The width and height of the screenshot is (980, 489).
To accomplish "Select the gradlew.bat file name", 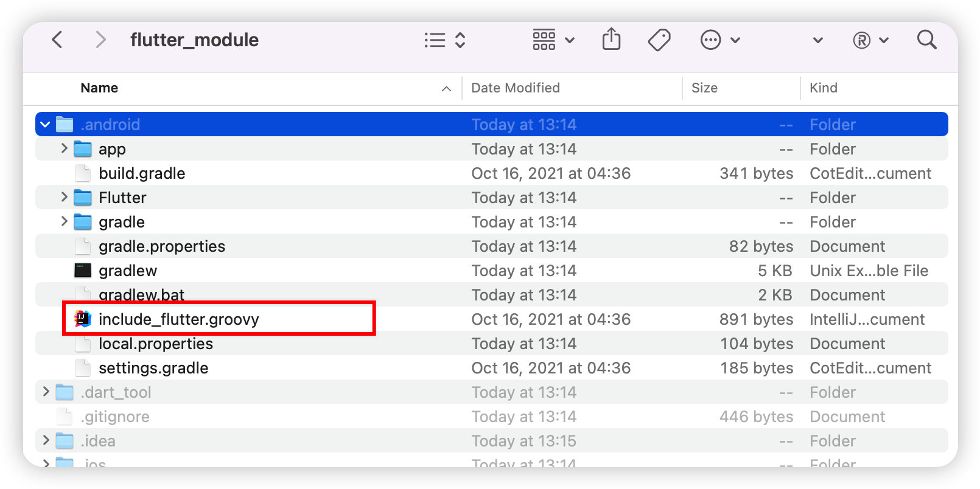I will 141,295.
